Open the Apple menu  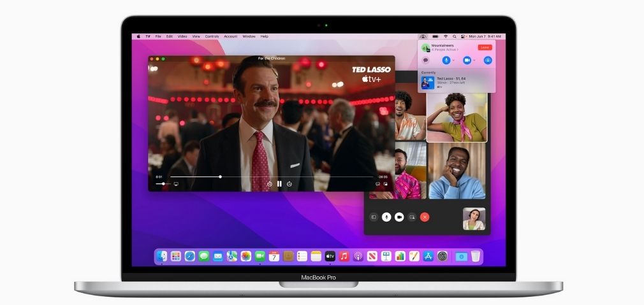tap(138, 36)
